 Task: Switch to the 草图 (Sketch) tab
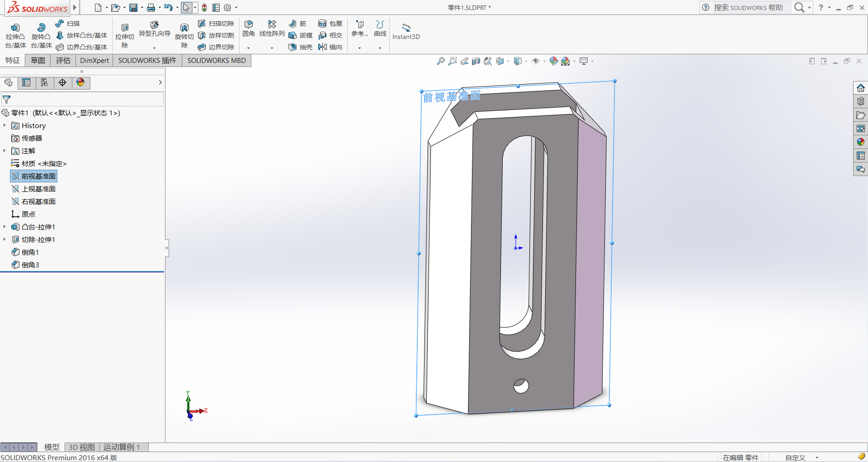point(38,61)
